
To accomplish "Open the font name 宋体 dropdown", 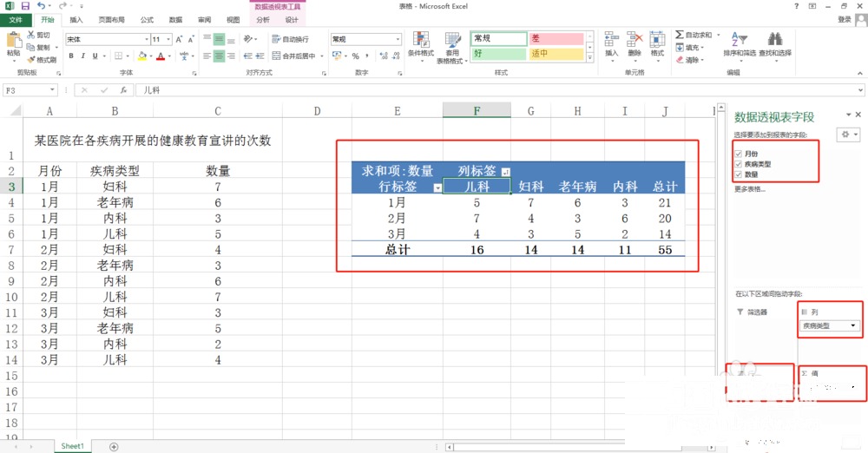I will point(147,39).
